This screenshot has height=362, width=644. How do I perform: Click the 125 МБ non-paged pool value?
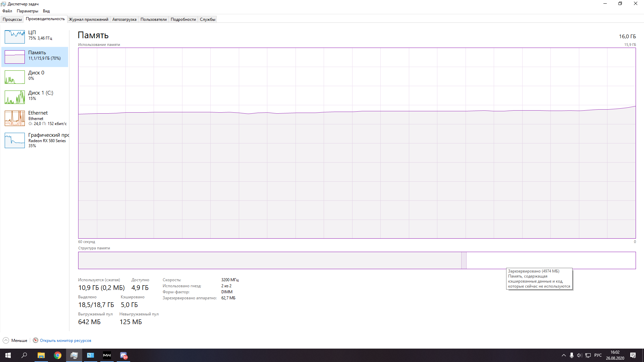(x=130, y=322)
